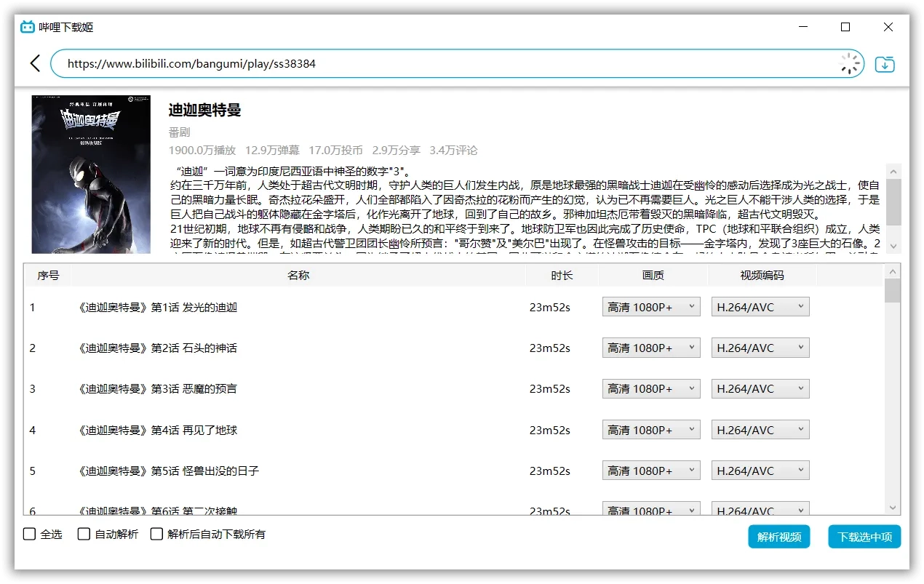The height and width of the screenshot is (584, 924).
Task: Expand video codec dropdown for 第3话 恶魔的预言
Action: (760, 388)
